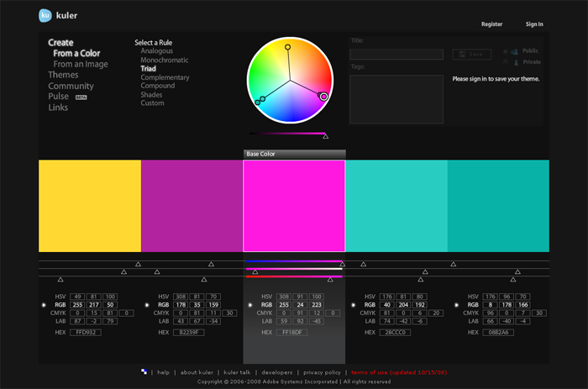Image resolution: width=588 pixels, height=389 pixels.
Task: Click the Public people icon
Action: (514, 51)
